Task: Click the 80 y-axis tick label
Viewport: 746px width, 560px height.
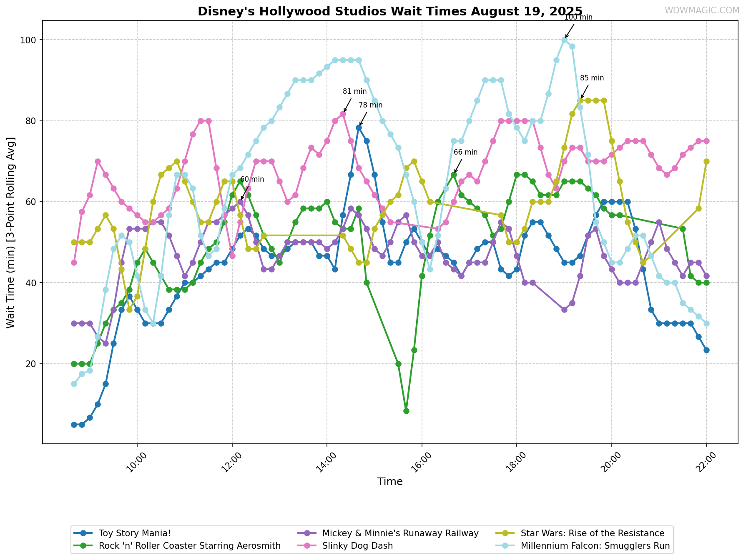Action: pyautogui.click(x=32, y=121)
